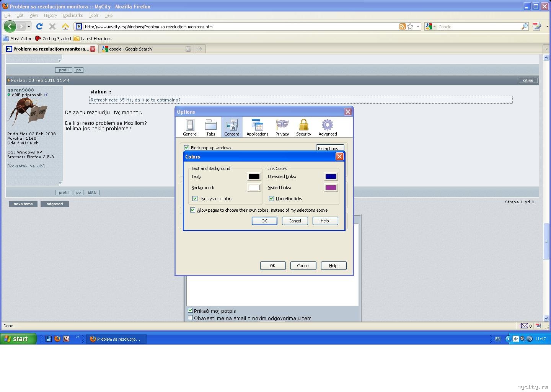Screen dimensions: 551x392
Task: Toggle Underline links checkbox
Action: (x=271, y=199)
